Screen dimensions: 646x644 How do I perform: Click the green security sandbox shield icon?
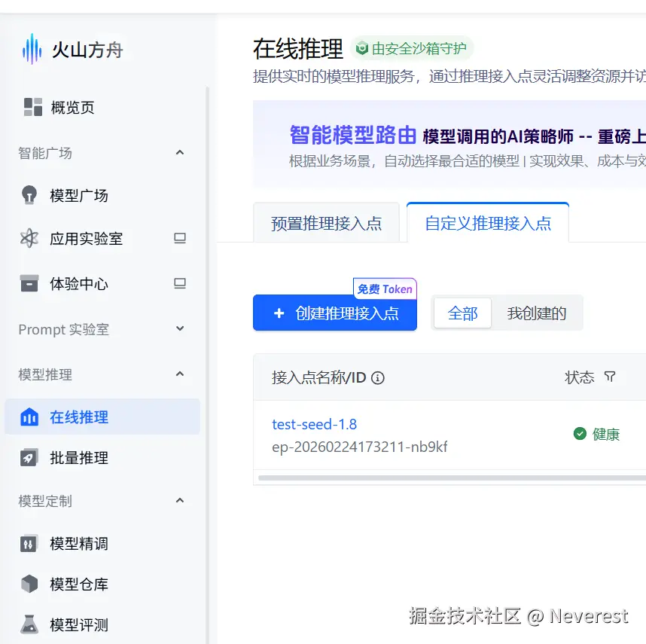coord(362,48)
